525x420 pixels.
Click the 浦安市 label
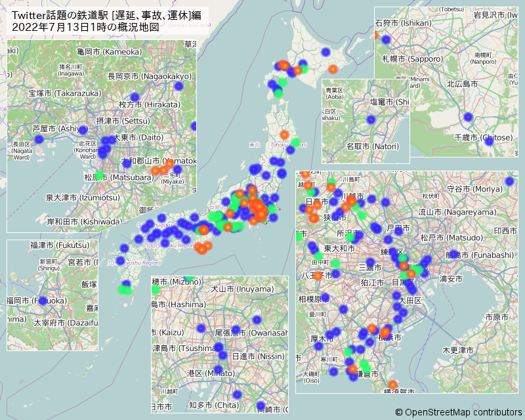coord(451,279)
